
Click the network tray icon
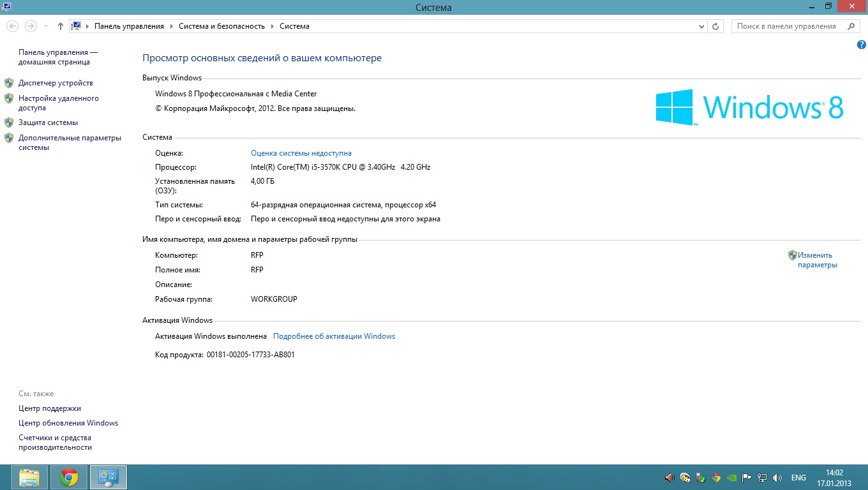(761, 477)
